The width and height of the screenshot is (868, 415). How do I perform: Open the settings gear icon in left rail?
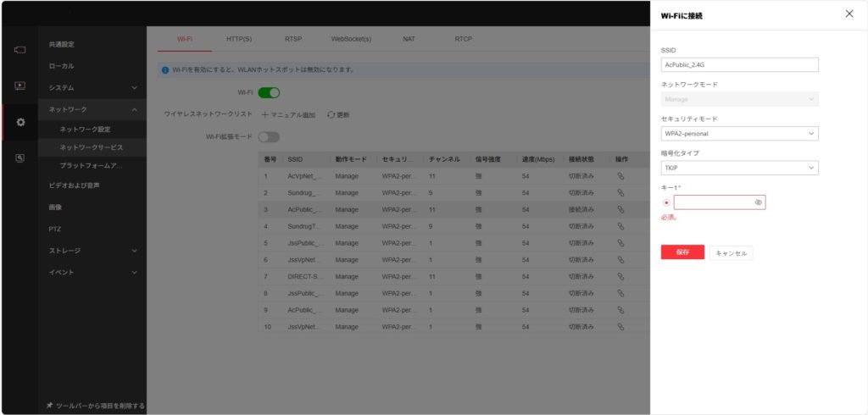[x=20, y=122]
